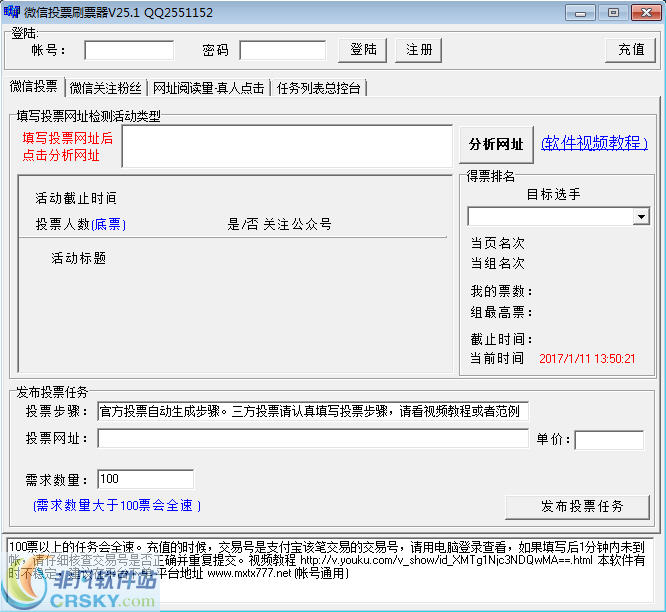Click the vote URL analysis text box
This screenshot has width=666, height=612.
pos(287,146)
